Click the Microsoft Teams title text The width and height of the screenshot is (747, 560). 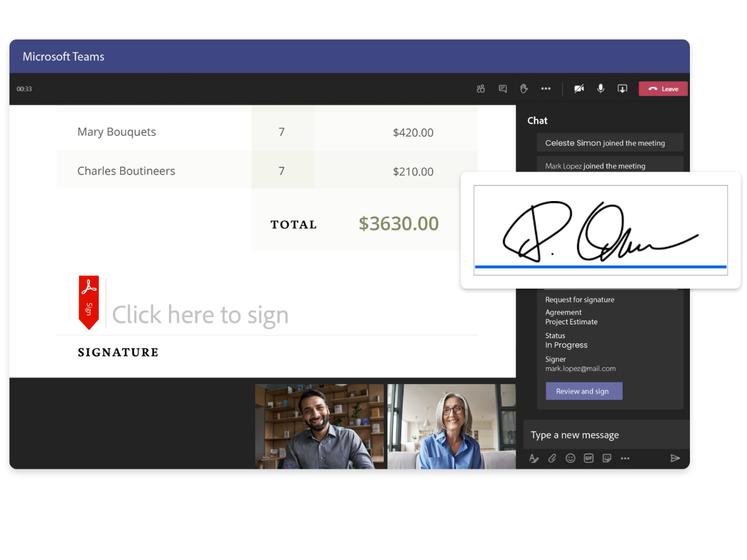[63, 57]
